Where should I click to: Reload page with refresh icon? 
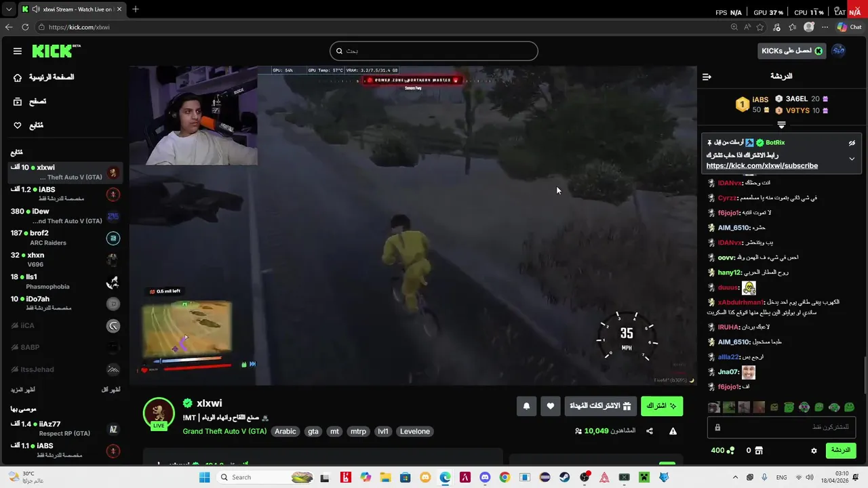click(x=25, y=27)
